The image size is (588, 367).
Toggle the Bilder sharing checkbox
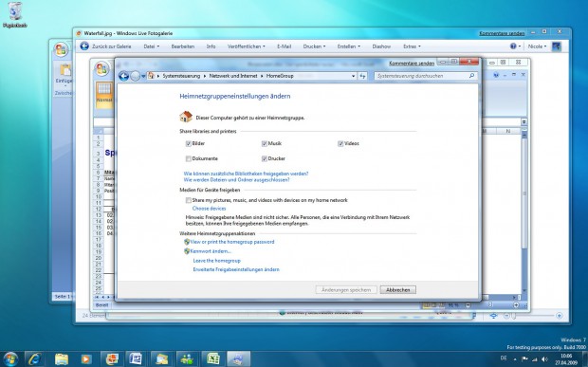188,143
